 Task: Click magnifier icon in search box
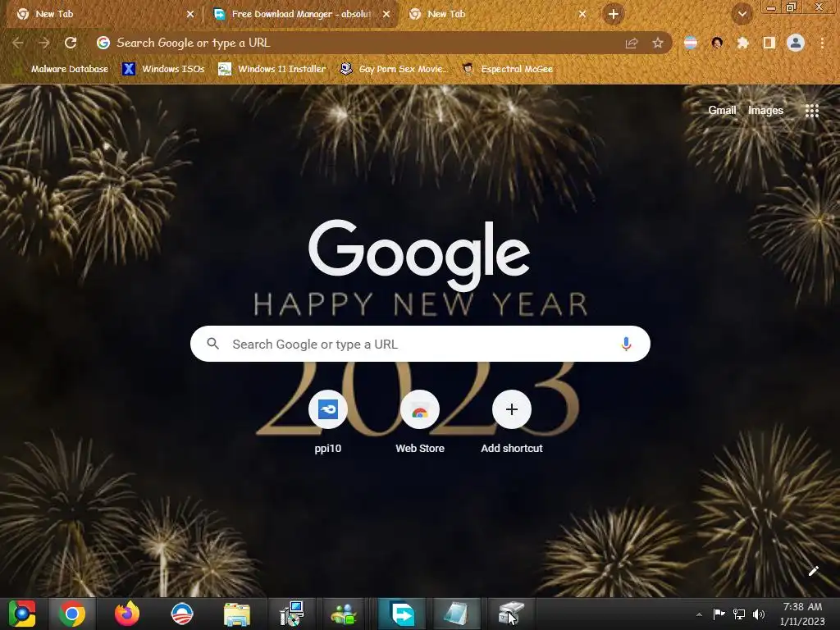coord(212,344)
